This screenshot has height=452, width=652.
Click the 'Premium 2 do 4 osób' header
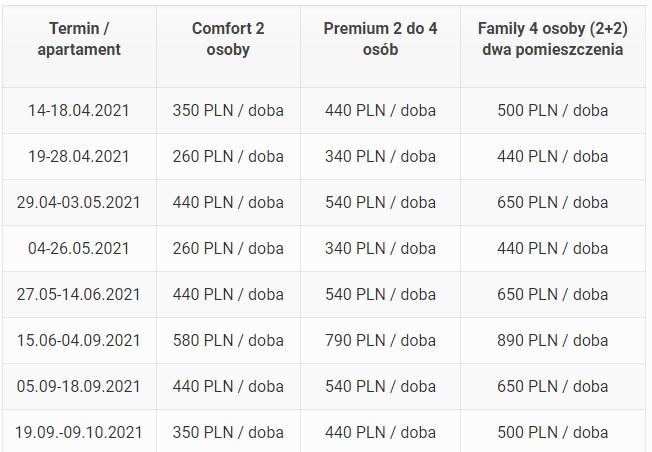[380, 38]
